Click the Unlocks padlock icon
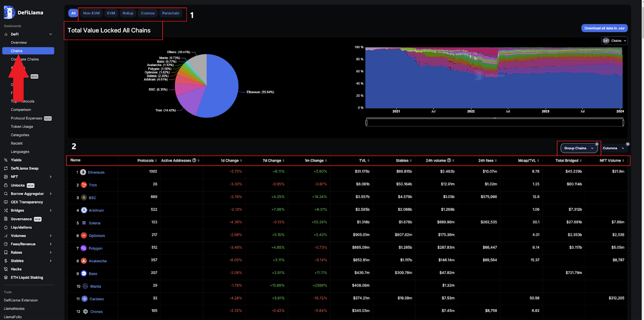Viewport: 644px width, 320px height. [x=6, y=185]
